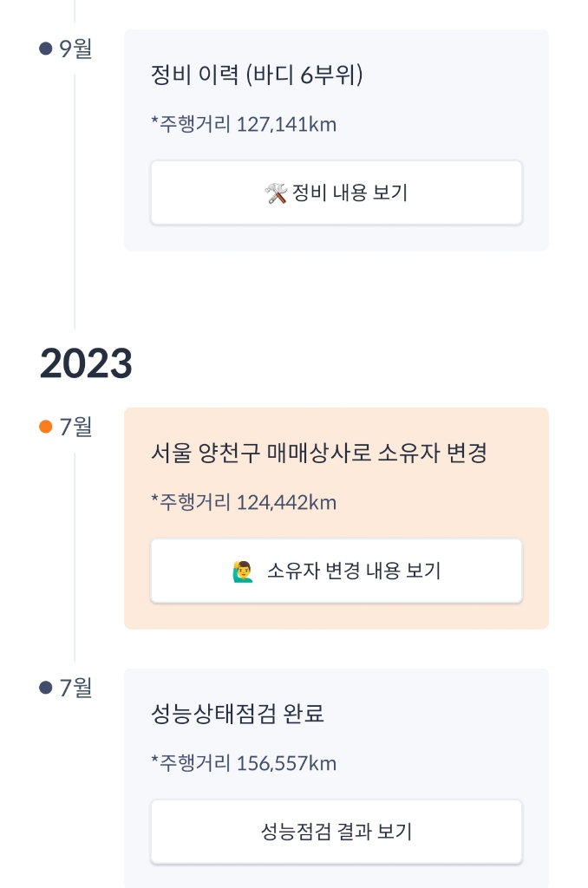The height and width of the screenshot is (888, 588).
Task: Click 서울 양천구 매매상사로 소유자 변경 title
Action: click(318, 454)
